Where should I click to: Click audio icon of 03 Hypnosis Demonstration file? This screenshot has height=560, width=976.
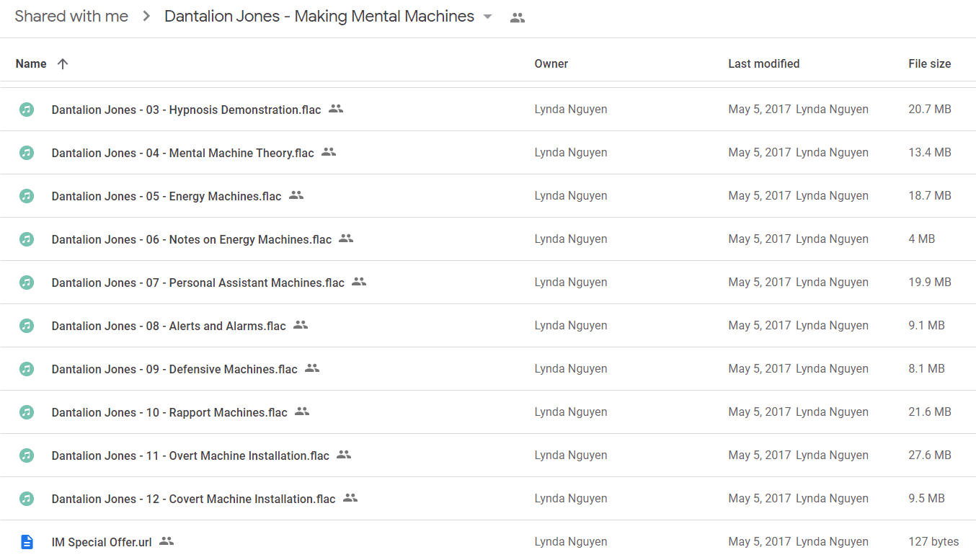click(x=27, y=110)
